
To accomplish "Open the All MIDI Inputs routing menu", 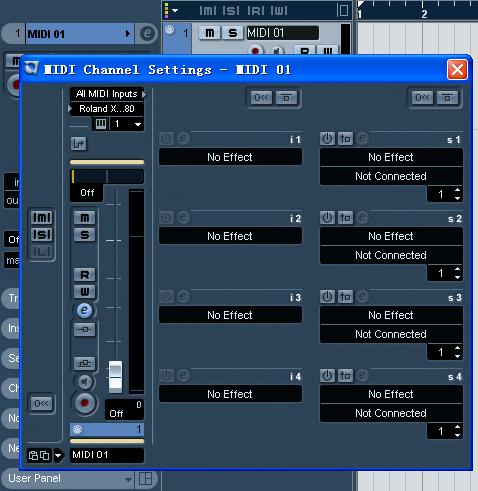I will [107, 94].
